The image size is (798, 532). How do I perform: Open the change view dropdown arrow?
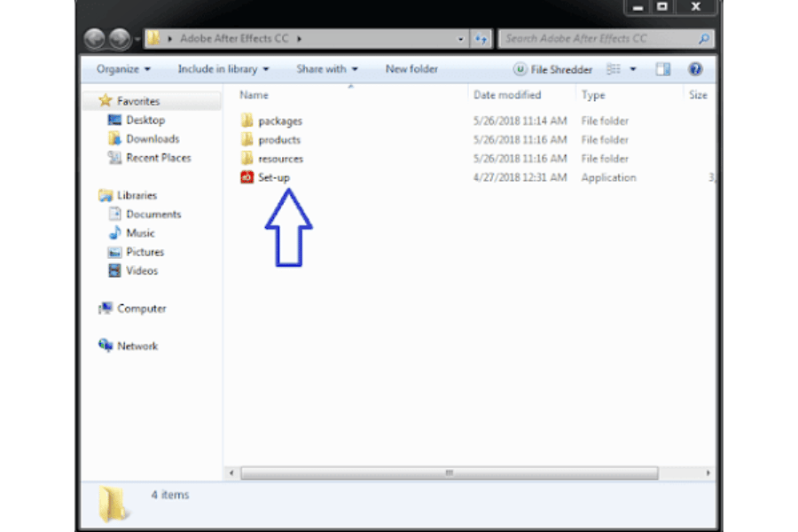coord(633,69)
